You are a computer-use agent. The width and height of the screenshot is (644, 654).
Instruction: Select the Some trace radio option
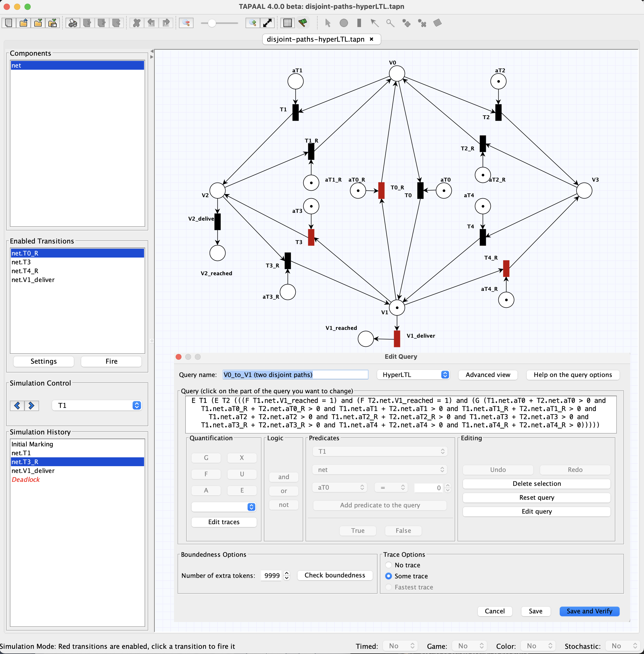tap(389, 576)
